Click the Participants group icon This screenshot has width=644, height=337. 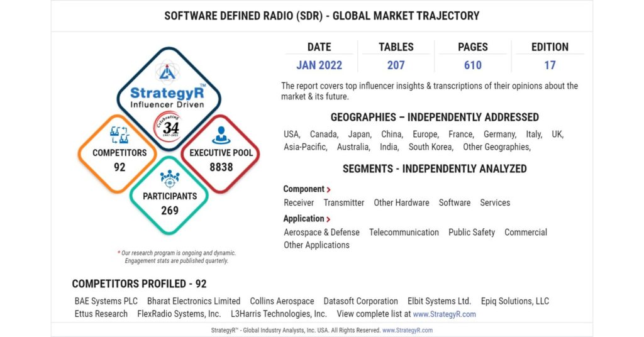pos(170,179)
